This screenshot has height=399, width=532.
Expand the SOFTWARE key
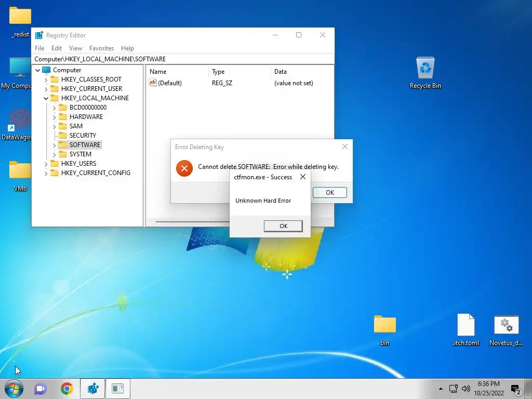tap(54, 145)
